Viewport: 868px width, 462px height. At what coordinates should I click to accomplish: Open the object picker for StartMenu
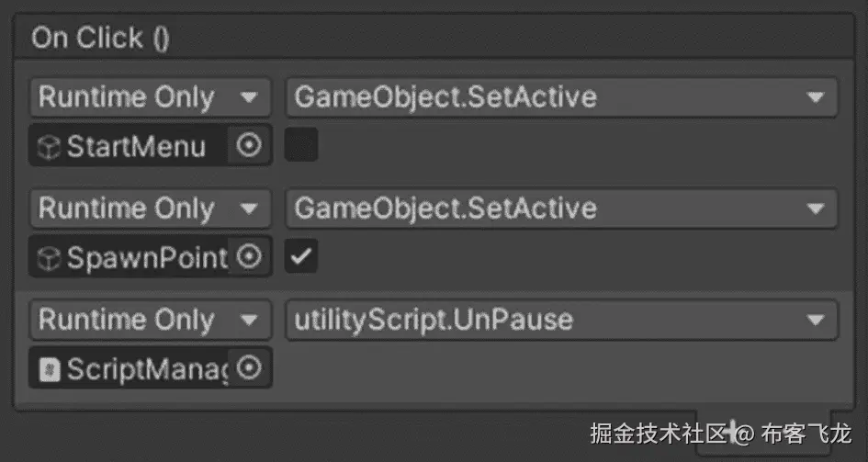(x=249, y=145)
